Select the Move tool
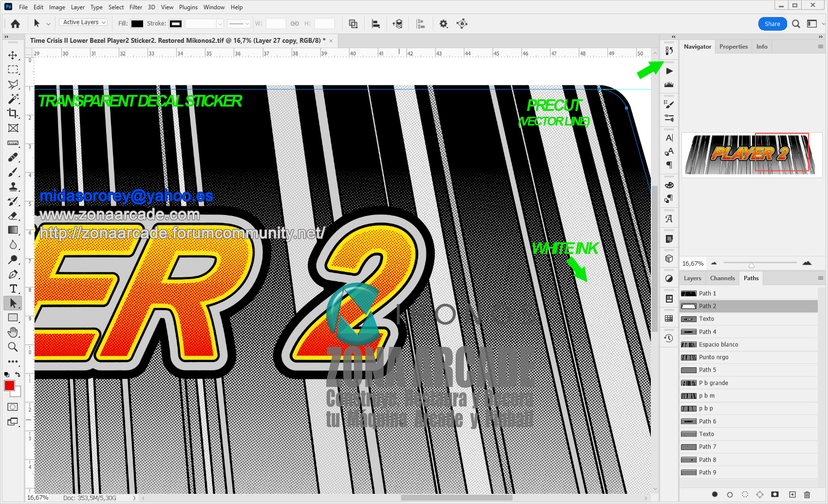This screenshot has width=828, height=504. coord(13,55)
